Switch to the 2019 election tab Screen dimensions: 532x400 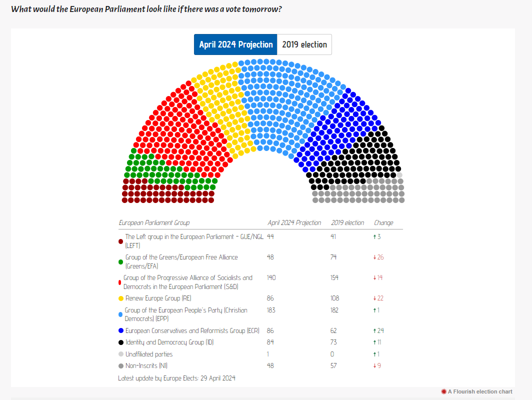(304, 44)
